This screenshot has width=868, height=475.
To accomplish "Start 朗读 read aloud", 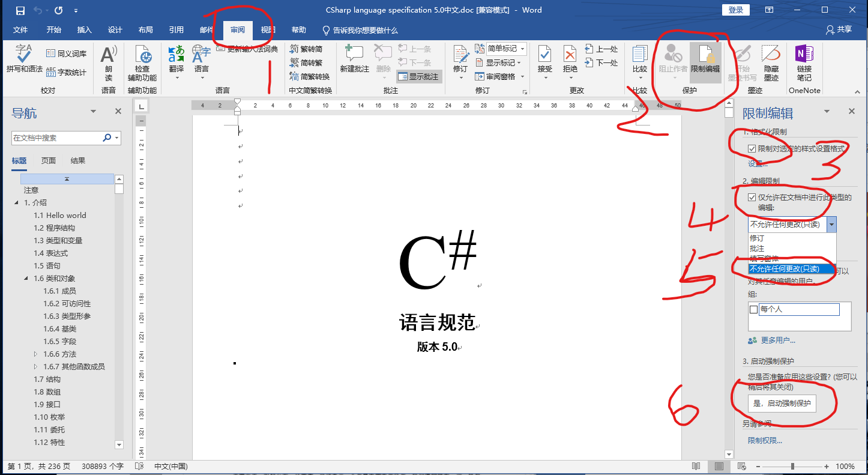I will coord(109,63).
